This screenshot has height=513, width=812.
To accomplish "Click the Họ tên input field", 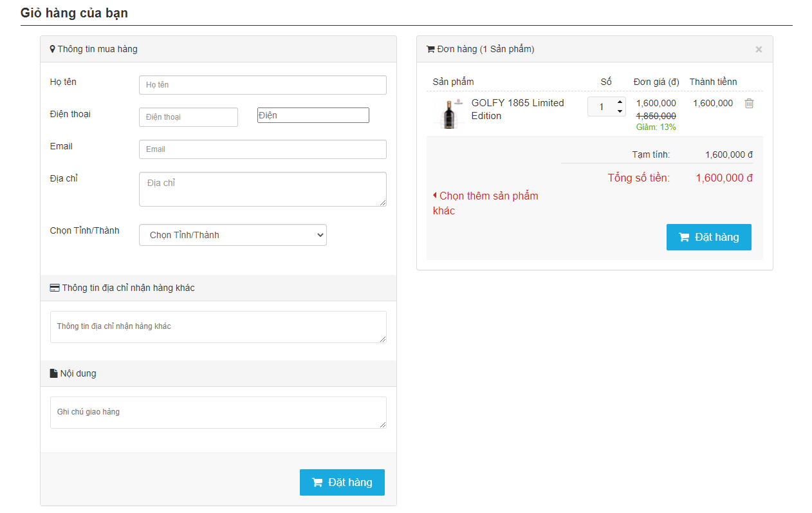I will click(263, 85).
